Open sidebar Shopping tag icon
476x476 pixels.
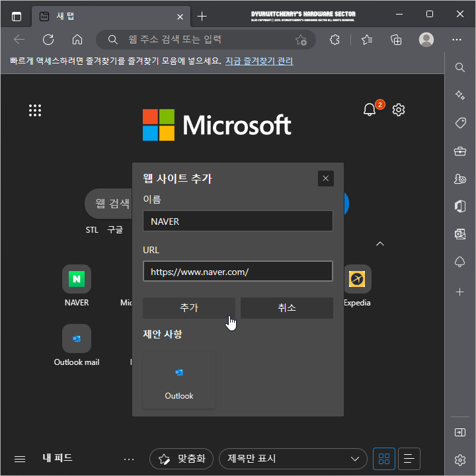tap(460, 123)
